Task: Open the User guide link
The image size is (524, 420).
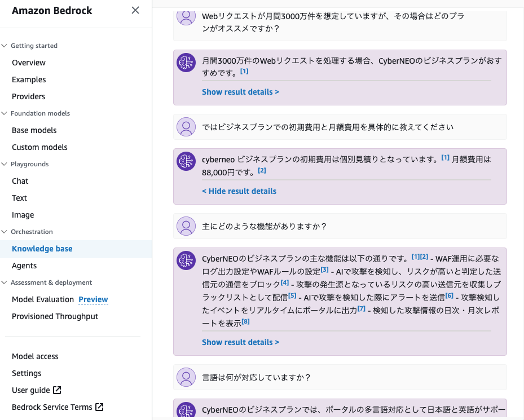Action: (31, 390)
